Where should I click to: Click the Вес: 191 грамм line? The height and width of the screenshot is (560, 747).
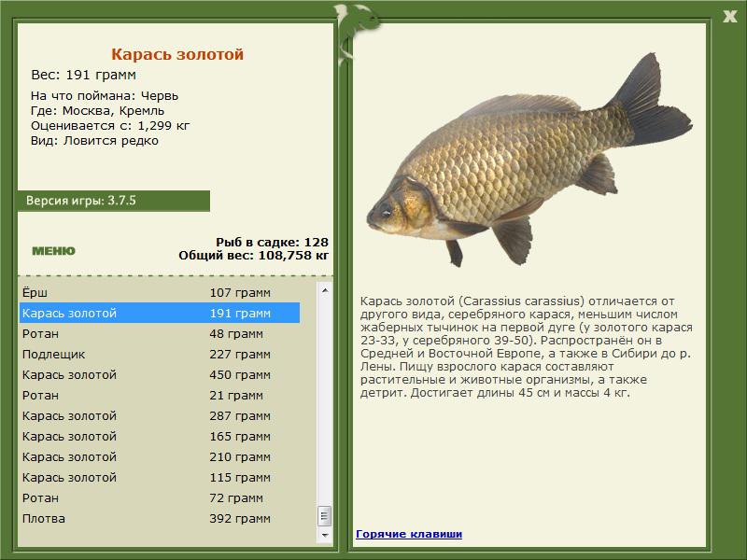coord(83,75)
